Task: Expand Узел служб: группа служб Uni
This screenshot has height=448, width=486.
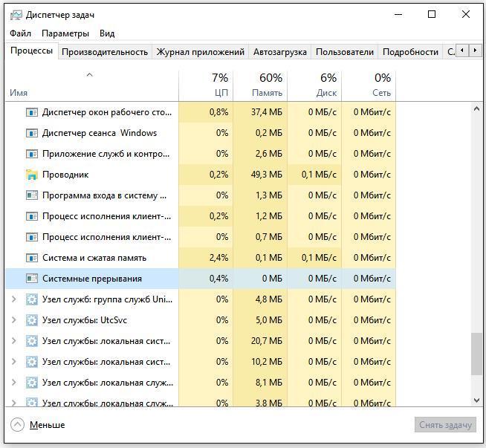Action: [13, 299]
